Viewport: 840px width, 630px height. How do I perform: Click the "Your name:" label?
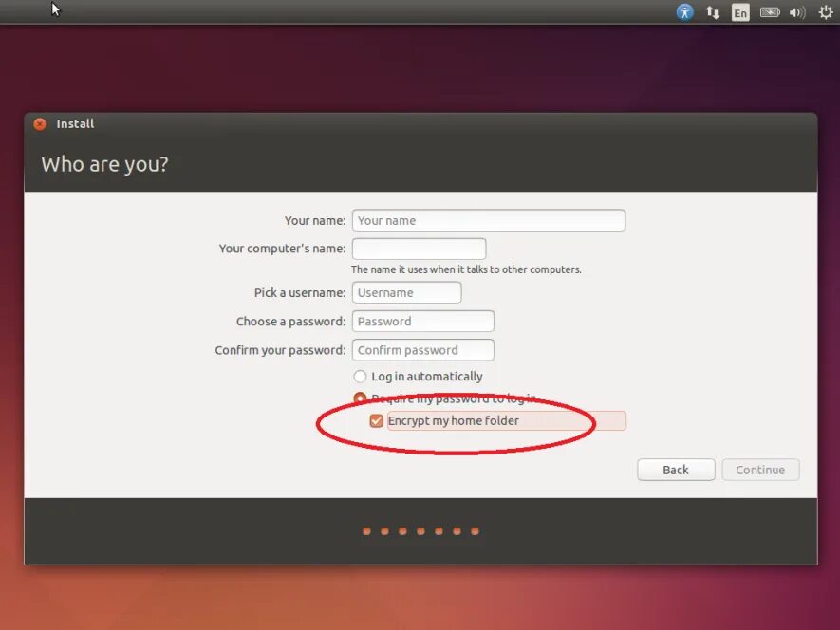click(x=315, y=221)
